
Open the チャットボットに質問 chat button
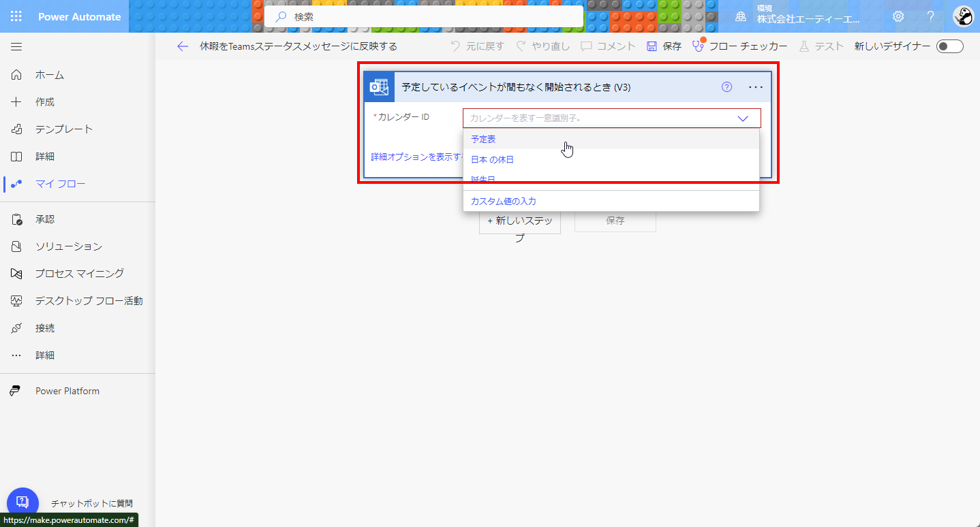tap(22, 503)
